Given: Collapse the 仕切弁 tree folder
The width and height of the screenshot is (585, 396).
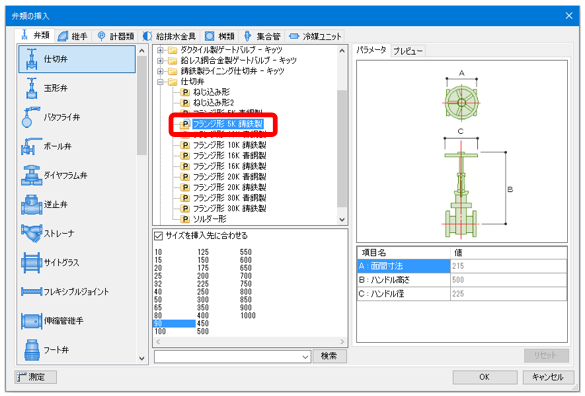Looking at the screenshot, I should [x=160, y=81].
